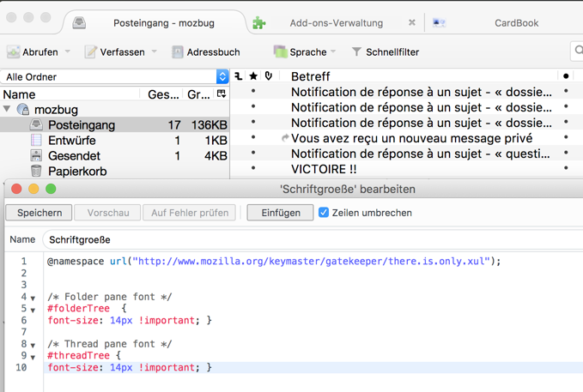Uncheck the Zeilen umbrechen checkbox
This screenshot has height=392, width=583.
click(x=324, y=213)
